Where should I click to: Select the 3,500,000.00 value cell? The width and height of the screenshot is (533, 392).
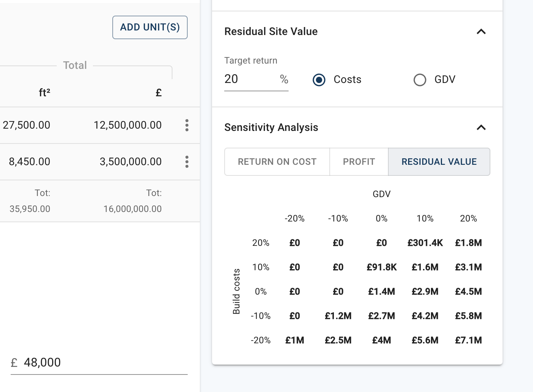(x=131, y=162)
